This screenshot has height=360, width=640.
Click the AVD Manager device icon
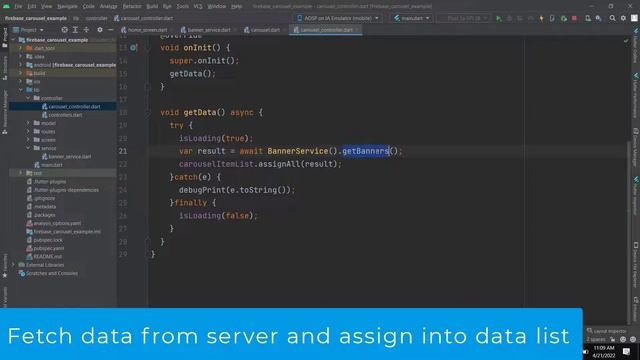[588, 18]
